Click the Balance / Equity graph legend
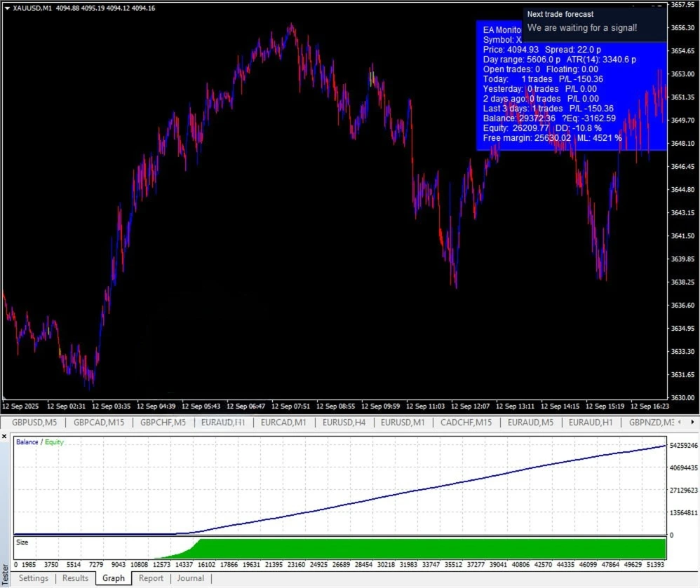Screen dimensions: 700x588 (x=39, y=442)
